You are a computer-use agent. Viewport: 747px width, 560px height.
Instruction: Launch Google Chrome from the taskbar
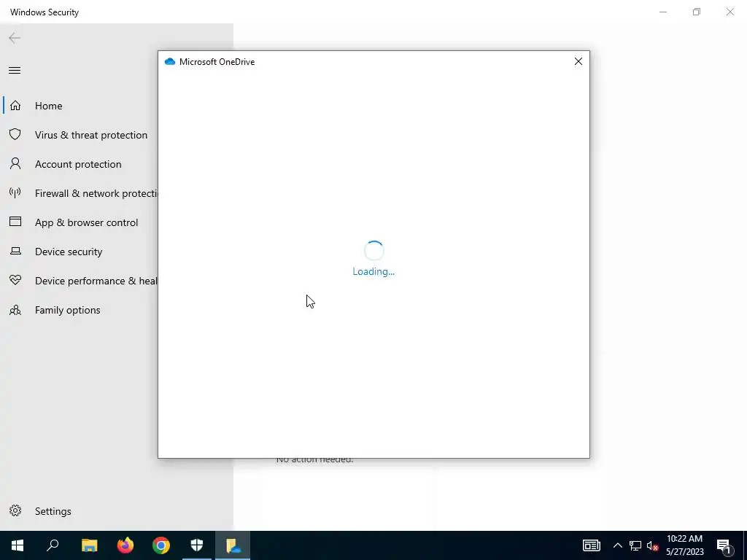pos(161,545)
